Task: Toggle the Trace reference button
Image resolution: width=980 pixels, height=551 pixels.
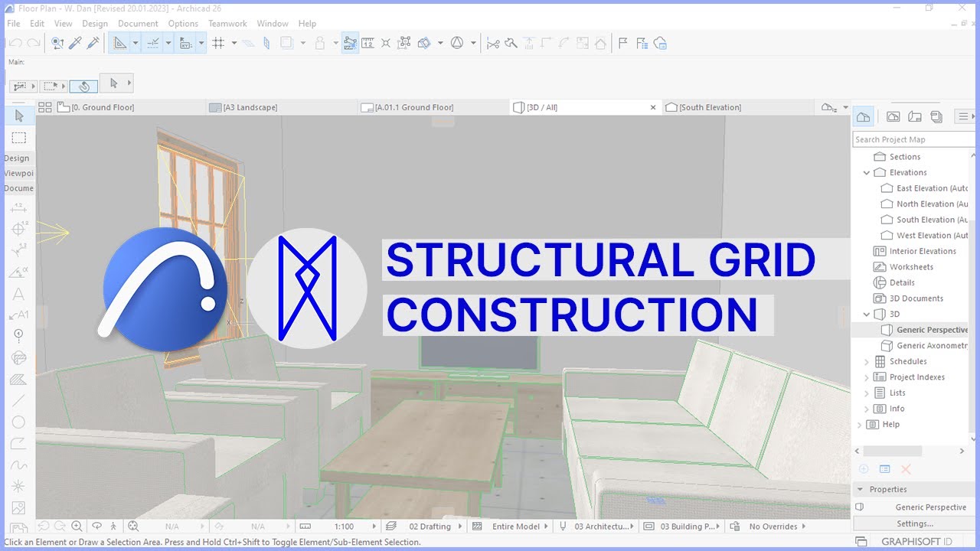Action: point(287,44)
